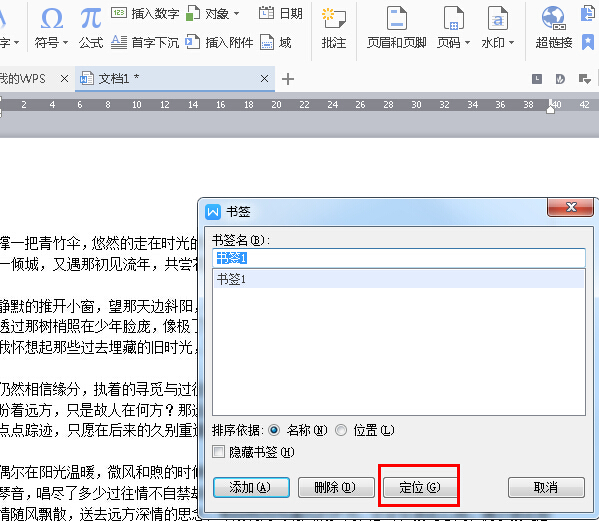Expand the 对象 object dropdown arrow
The width and height of the screenshot is (599, 522).
(236, 14)
